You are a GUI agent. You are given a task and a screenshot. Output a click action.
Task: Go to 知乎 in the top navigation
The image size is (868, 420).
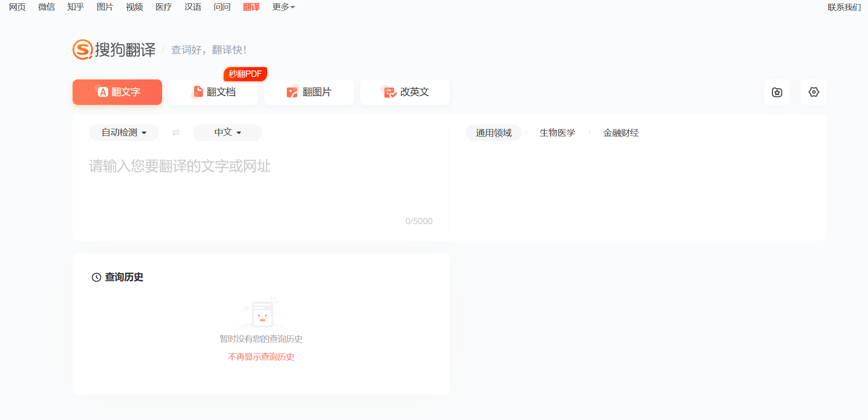(76, 7)
